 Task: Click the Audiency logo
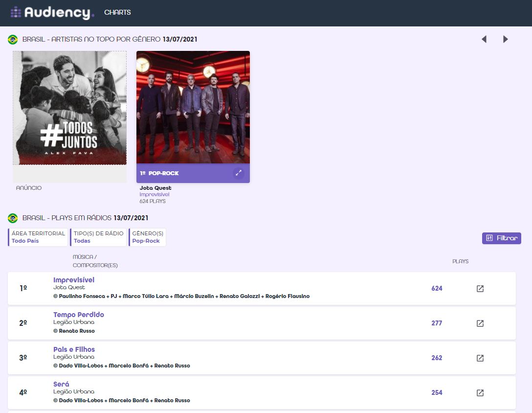point(52,13)
